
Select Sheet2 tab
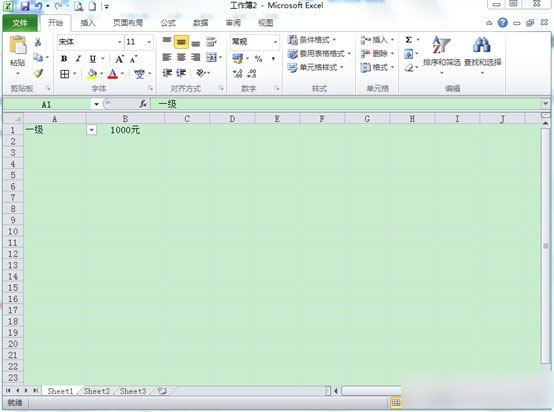click(97, 391)
